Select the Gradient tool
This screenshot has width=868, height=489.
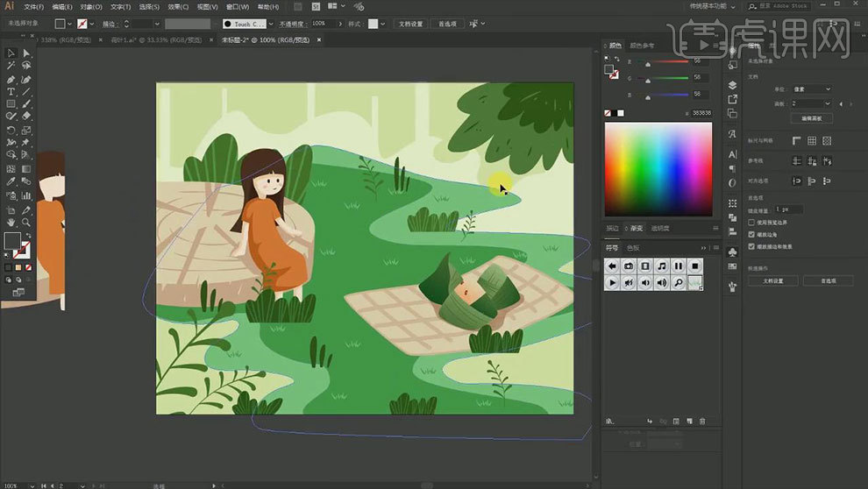[26, 169]
